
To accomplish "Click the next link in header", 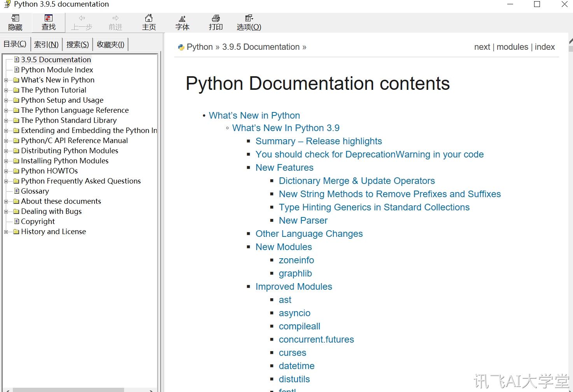I will 482,47.
